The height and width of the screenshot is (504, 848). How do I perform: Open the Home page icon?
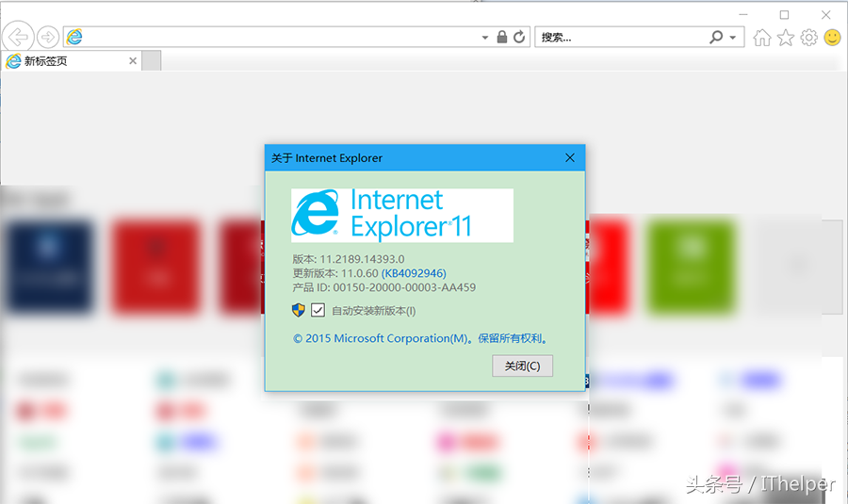point(762,37)
